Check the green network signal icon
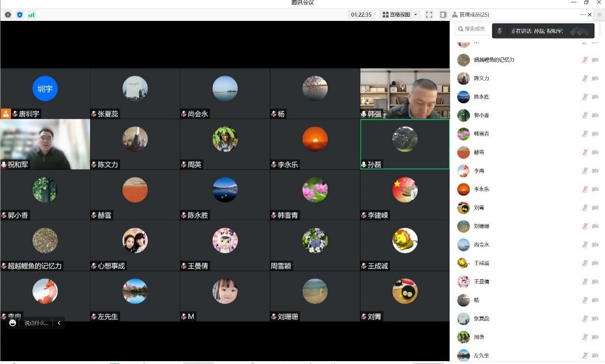The width and height of the screenshot is (605, 364). (x=31, y=15)
